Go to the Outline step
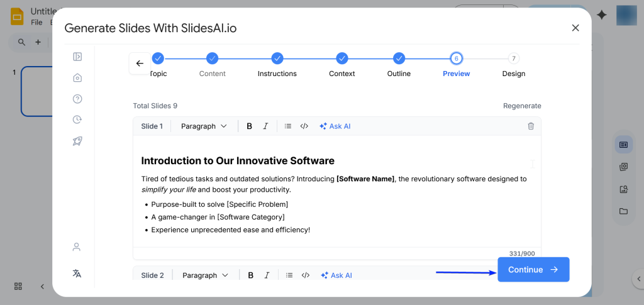Screen dimensions: 644x305 (x=399, y=58)
